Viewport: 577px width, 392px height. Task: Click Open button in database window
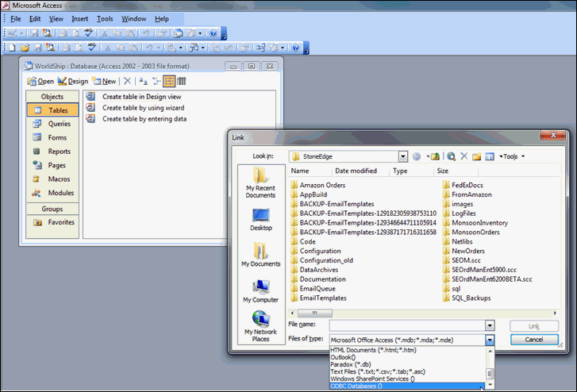click(40, 81)
